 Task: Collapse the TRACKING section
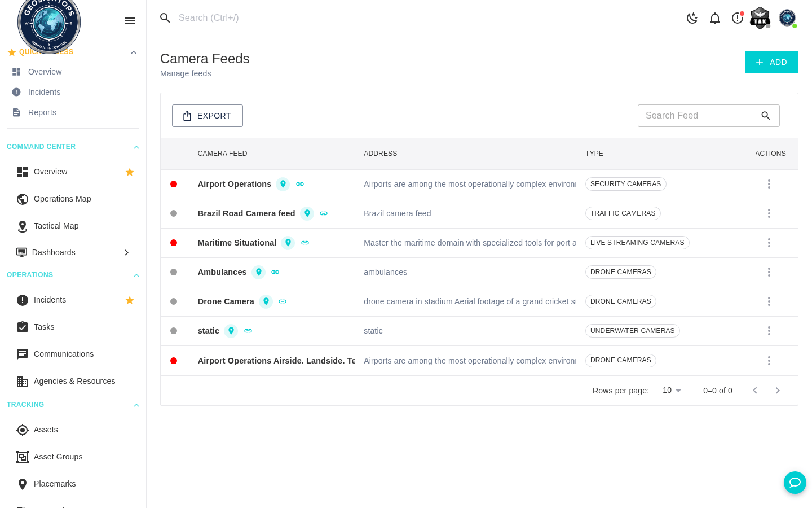click(136, 405)
